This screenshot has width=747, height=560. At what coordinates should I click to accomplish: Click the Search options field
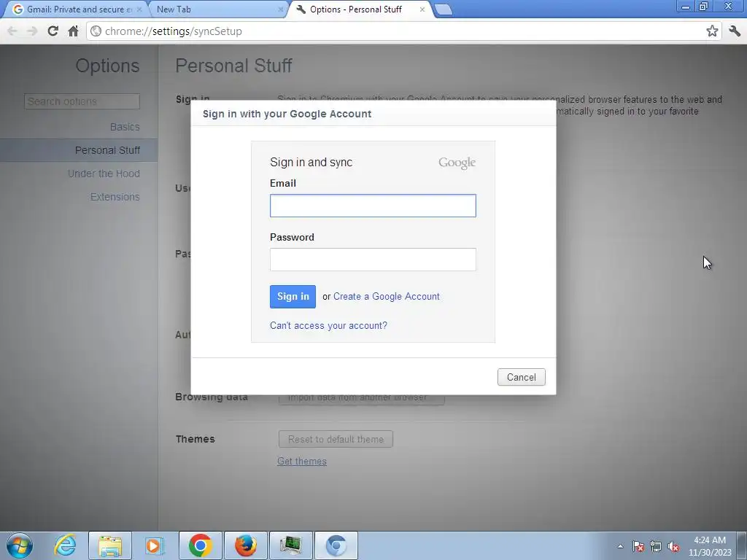click(x=82, y=101)
